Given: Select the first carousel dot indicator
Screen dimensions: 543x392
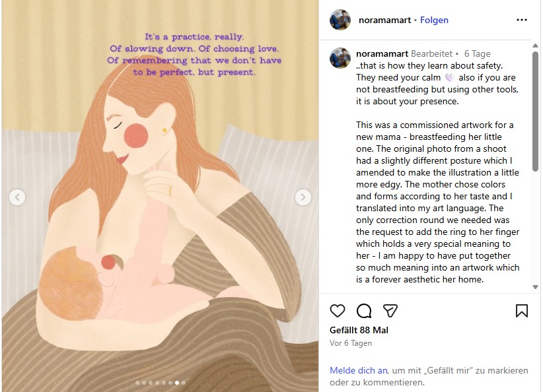Looking at the screenshot, I should 137,383.
